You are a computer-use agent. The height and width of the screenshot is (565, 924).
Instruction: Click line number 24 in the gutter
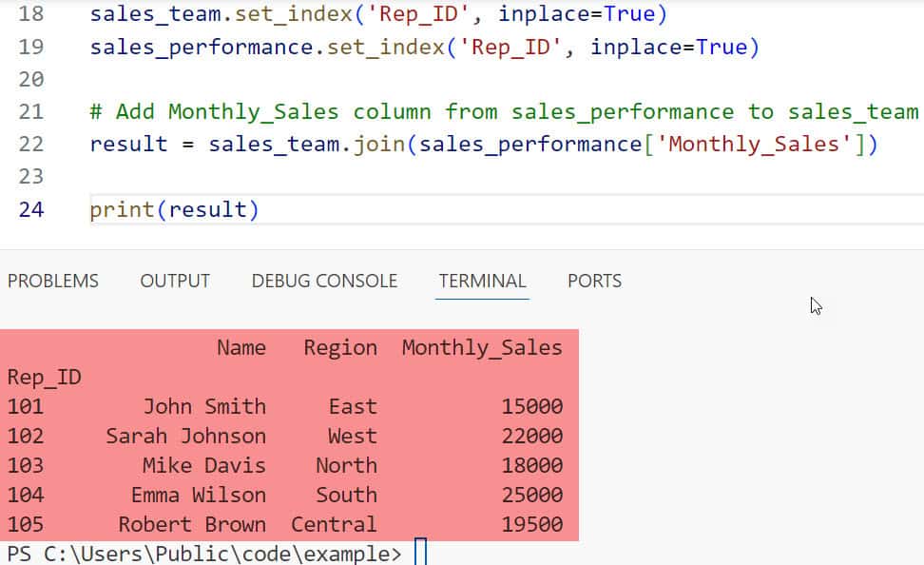pos(31,209)
